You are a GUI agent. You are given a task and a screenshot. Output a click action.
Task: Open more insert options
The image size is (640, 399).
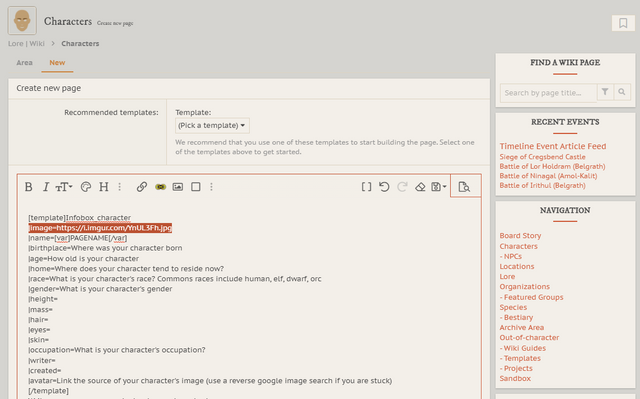point(211,187)
